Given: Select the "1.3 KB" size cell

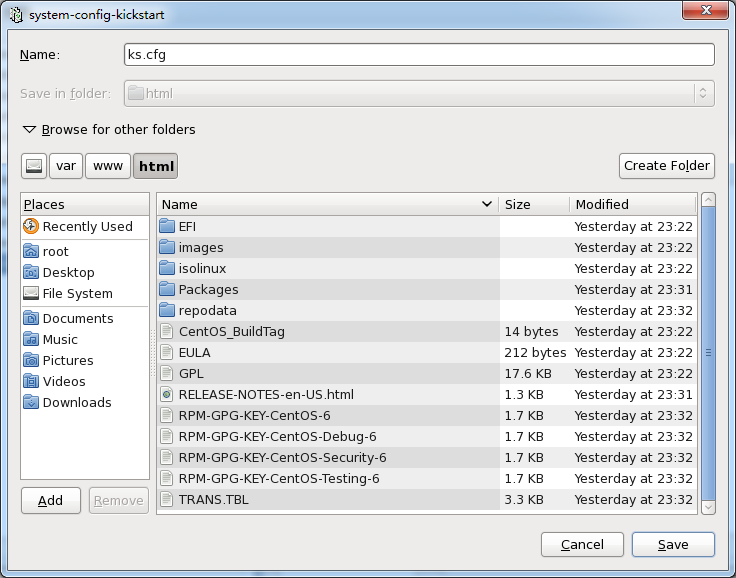Looking at the screenshot, I should [524, 394].
